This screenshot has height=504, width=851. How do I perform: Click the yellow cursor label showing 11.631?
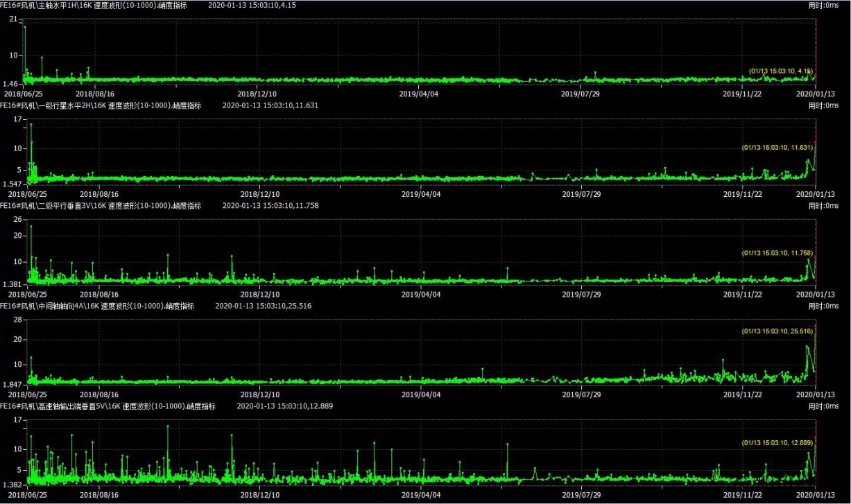(777, 147)
